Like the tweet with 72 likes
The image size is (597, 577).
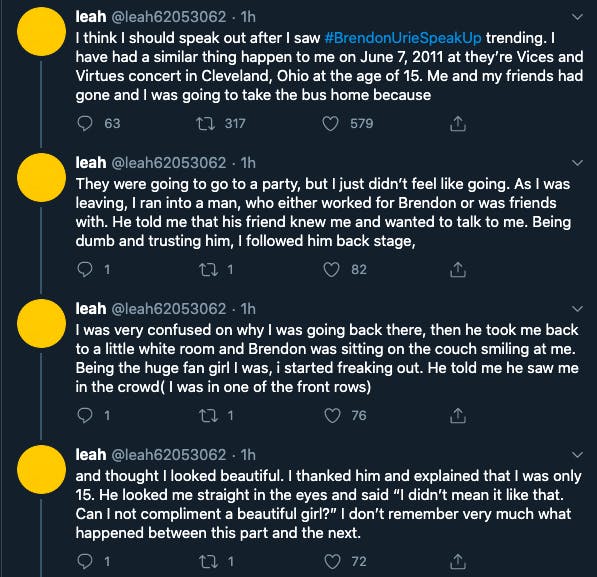click(x=332, y=561)
